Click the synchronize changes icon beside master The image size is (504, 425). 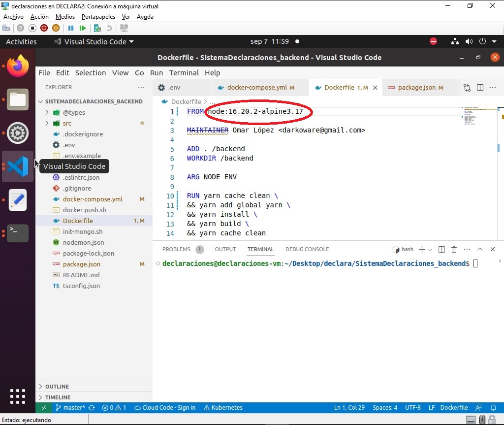pos(92,408)
